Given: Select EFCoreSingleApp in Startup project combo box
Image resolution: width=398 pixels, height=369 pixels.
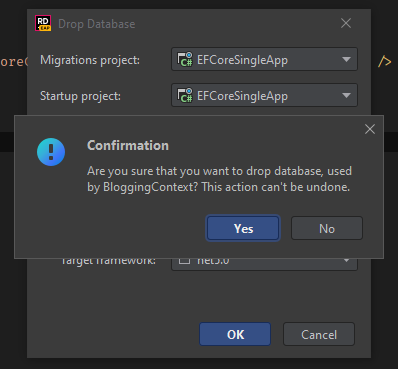Looking at the screenshot, I should (264, 95).
